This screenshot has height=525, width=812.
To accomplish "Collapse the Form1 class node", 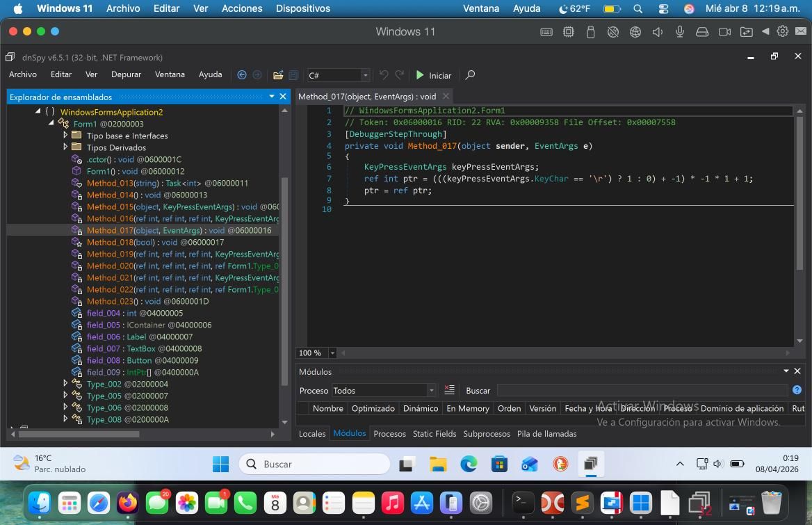I will click(x=51, y=124).
